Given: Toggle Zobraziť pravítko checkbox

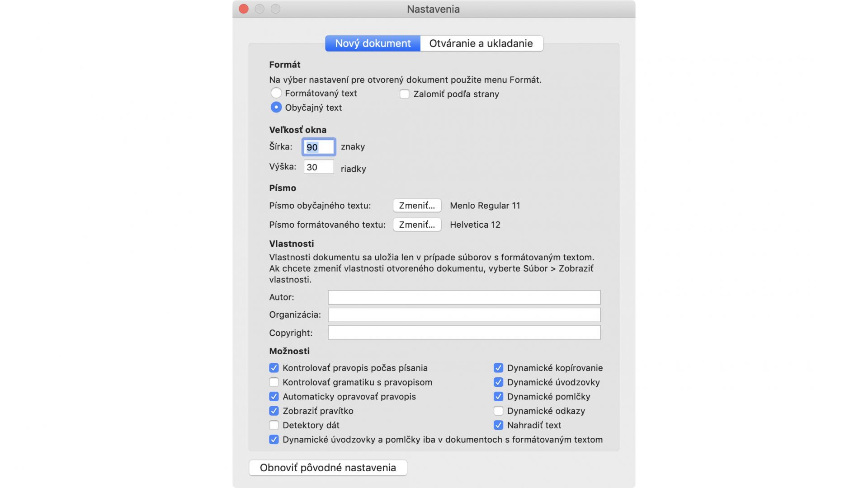Looking at the screenshot, I should pyautogui.click(x=274, y=411).
